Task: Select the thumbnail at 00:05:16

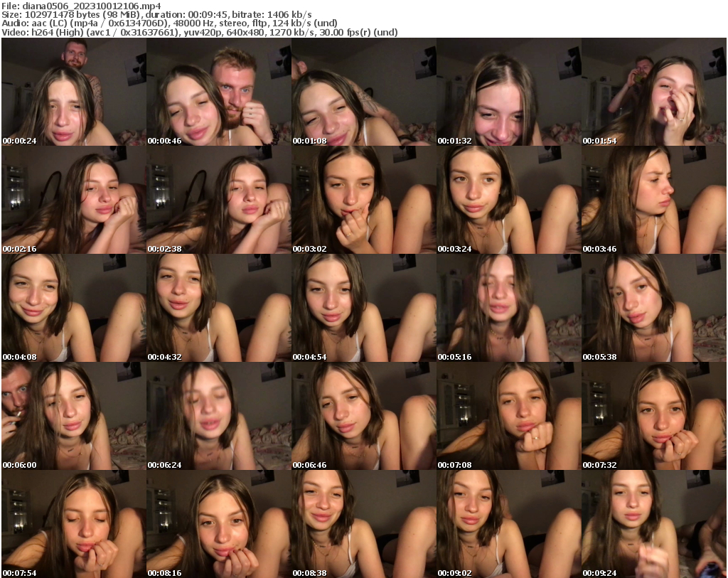Action: 509,309
